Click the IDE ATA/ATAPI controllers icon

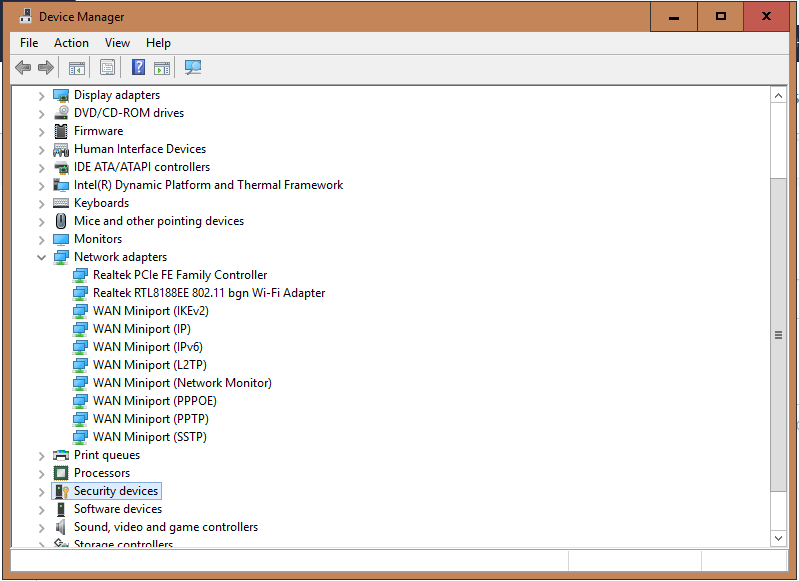click(x=61, y=167)
